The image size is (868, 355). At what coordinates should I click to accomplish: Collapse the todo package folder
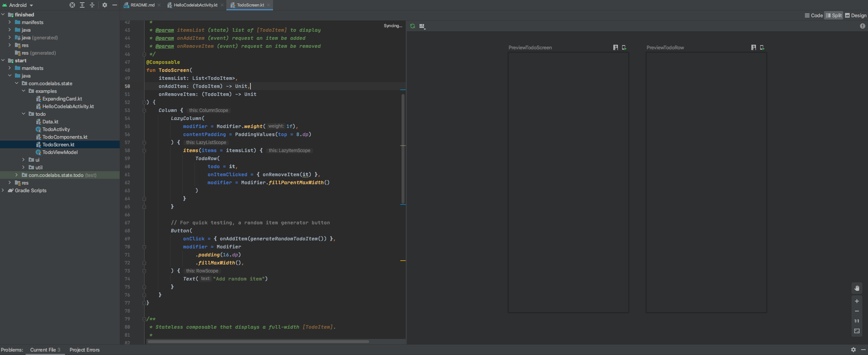24,114
